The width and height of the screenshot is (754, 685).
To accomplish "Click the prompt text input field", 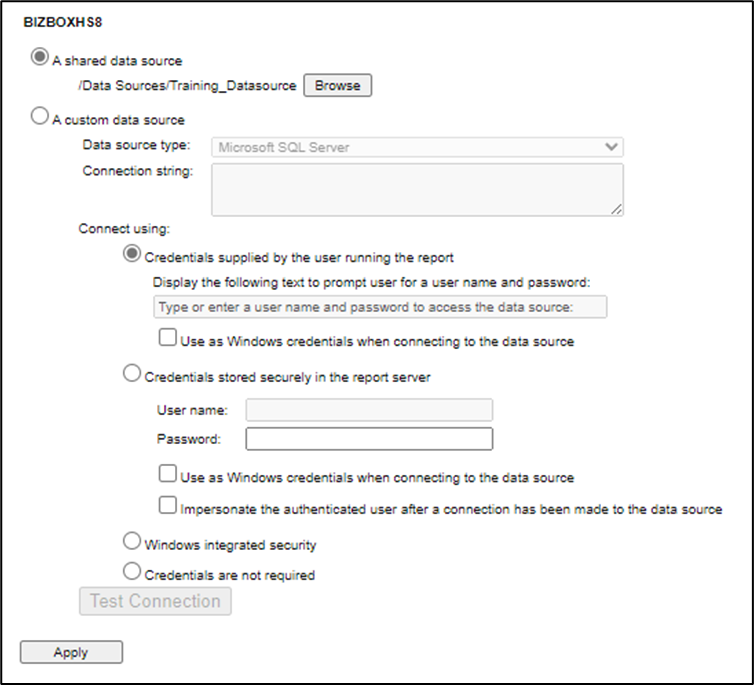I will coord(381,306).
